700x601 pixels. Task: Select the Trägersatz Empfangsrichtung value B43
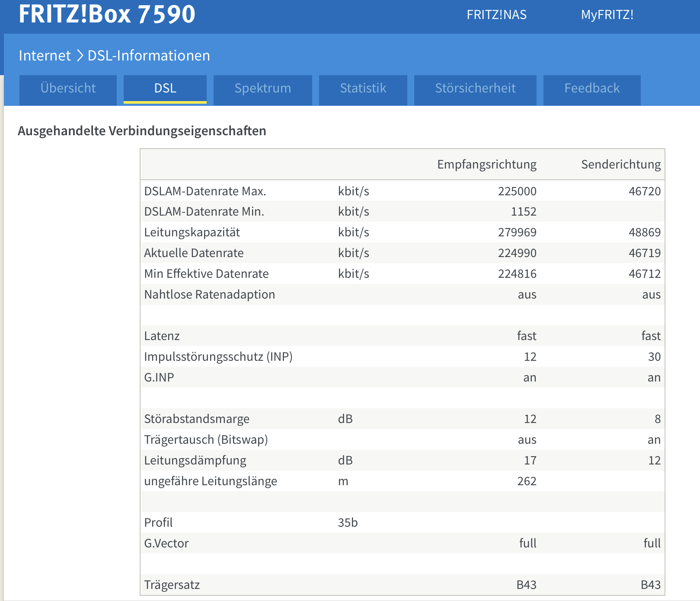click(x=526, y=585)
